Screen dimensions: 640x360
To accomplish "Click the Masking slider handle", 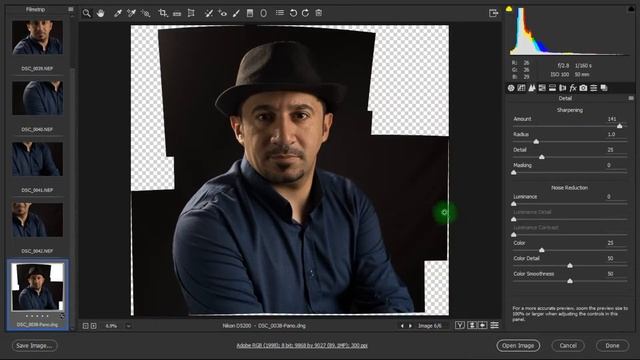I will (514, 173).
